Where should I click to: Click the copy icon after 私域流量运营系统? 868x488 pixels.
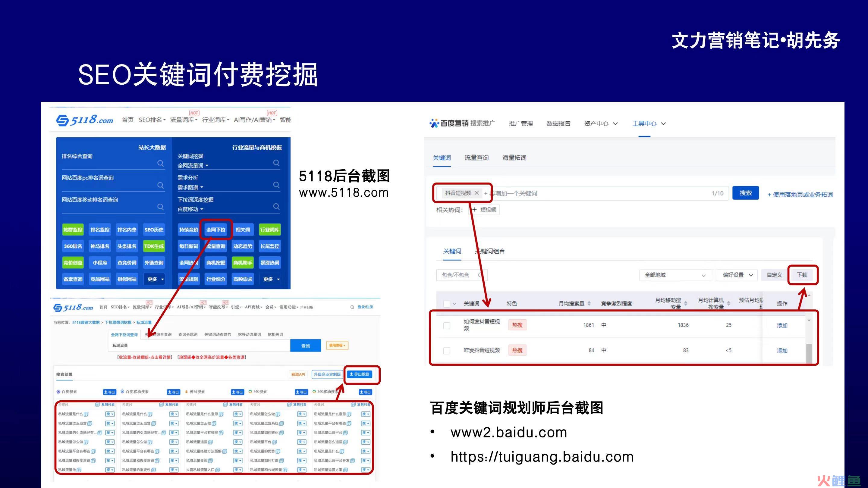[282, 423]
